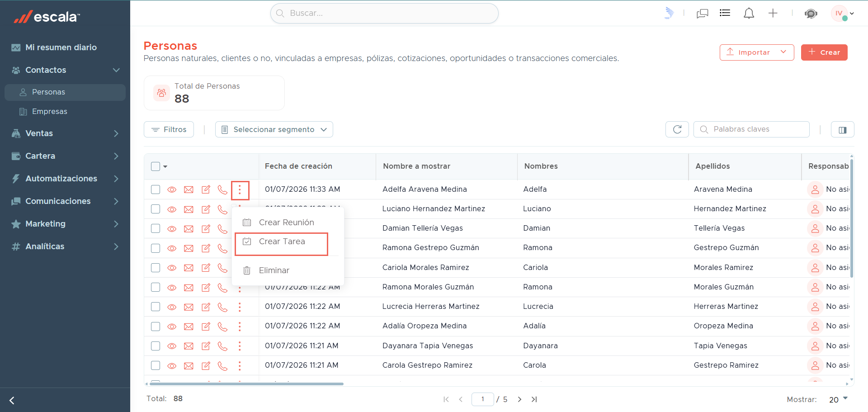The image size is (868, 412).
Task: Open the task list icon in top bar
Action: (725, 13)
